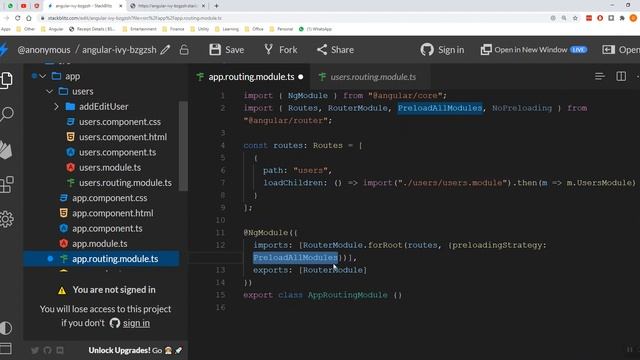The image size is (640, 360).
Task: Open the Search sidebar icon
Action: (7, 114)
